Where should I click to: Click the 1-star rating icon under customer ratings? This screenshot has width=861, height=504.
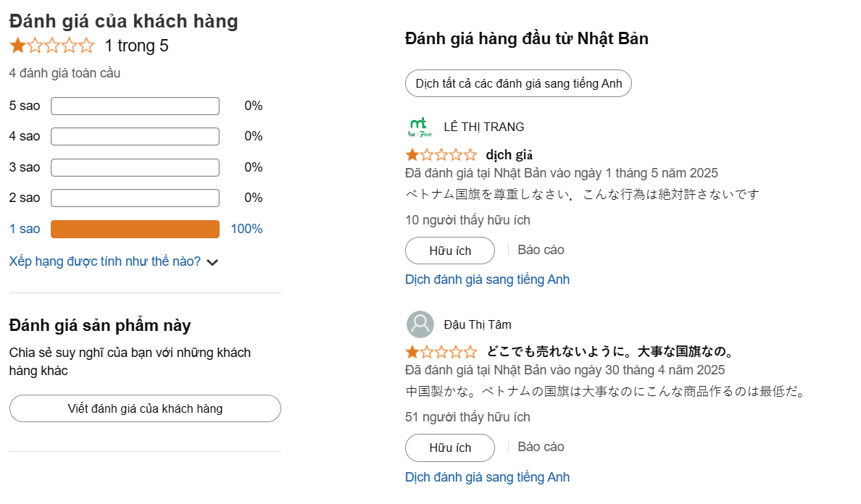point(16,46)
